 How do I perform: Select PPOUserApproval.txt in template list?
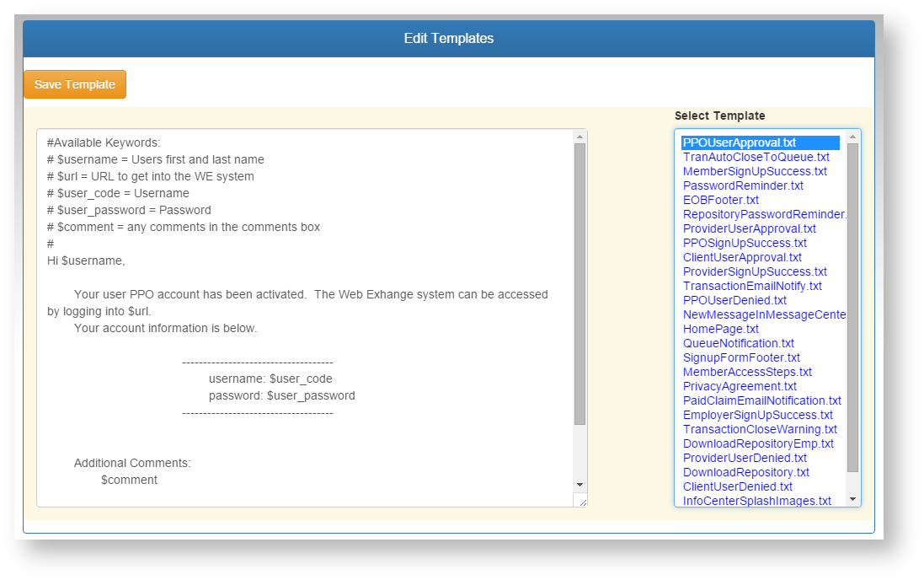point(761,142)
